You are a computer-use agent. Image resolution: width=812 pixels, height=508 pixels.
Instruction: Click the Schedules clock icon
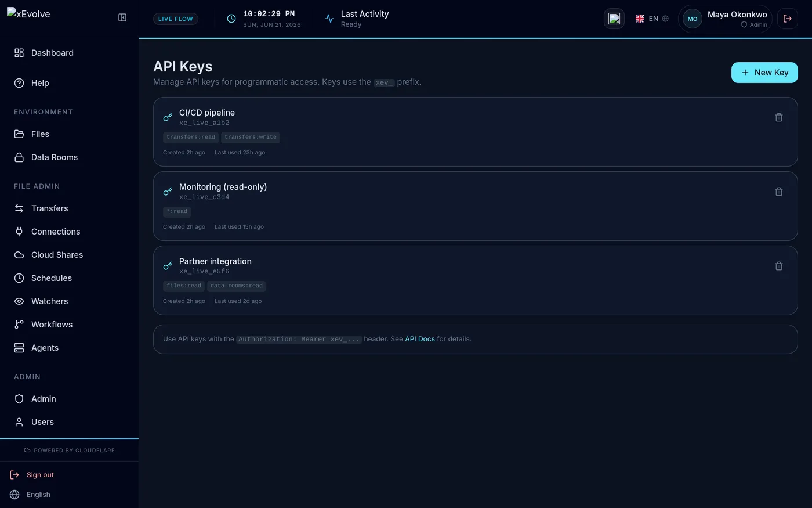click(x=19, y=278)
